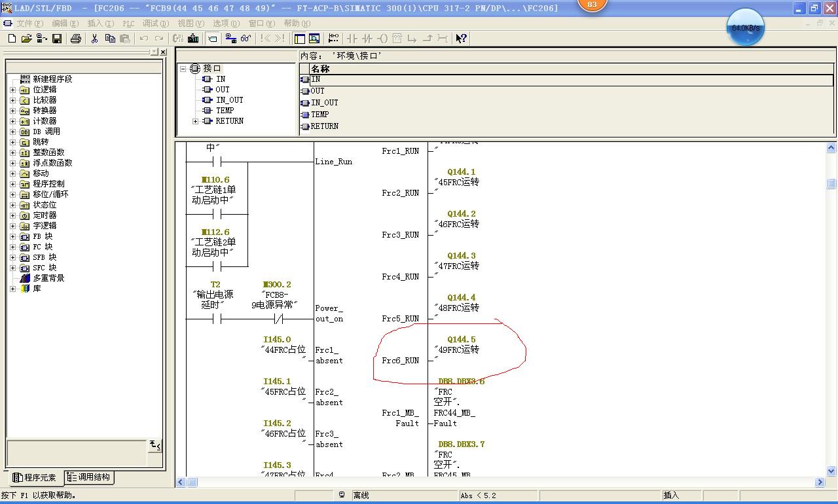Viewport: 838px width, 504px height.
Task: Expand the 移动 folder
Action: click(12, 173)
